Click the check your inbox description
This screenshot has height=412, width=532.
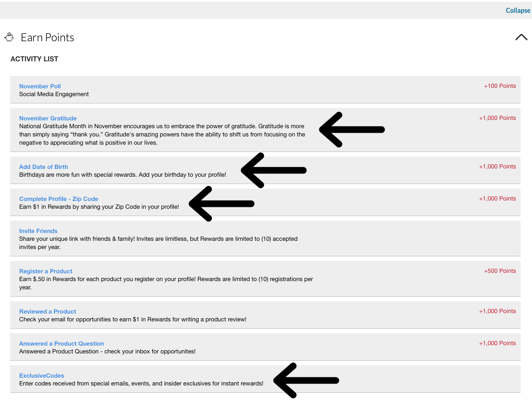pos(107,352)
